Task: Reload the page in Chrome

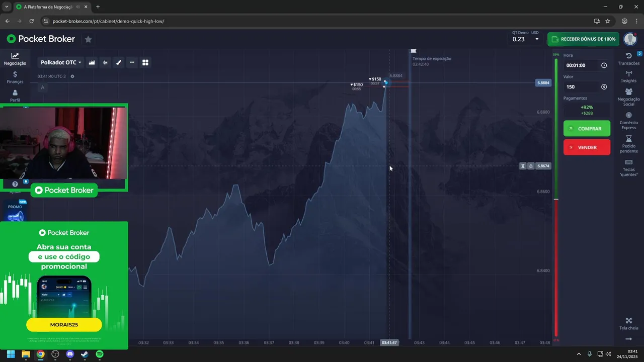Action: pos(31,21)
